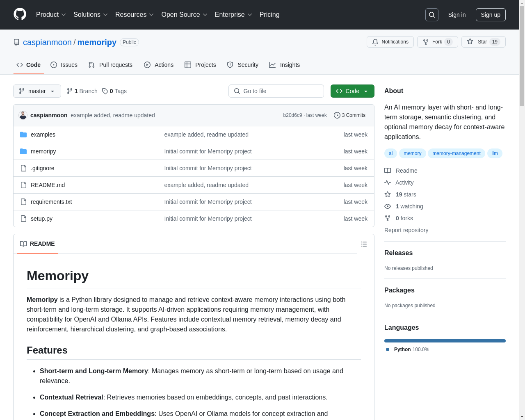Click the branch icon next to 1 Branch
This screenshot has width=525, height=420.
pos(70,91)
